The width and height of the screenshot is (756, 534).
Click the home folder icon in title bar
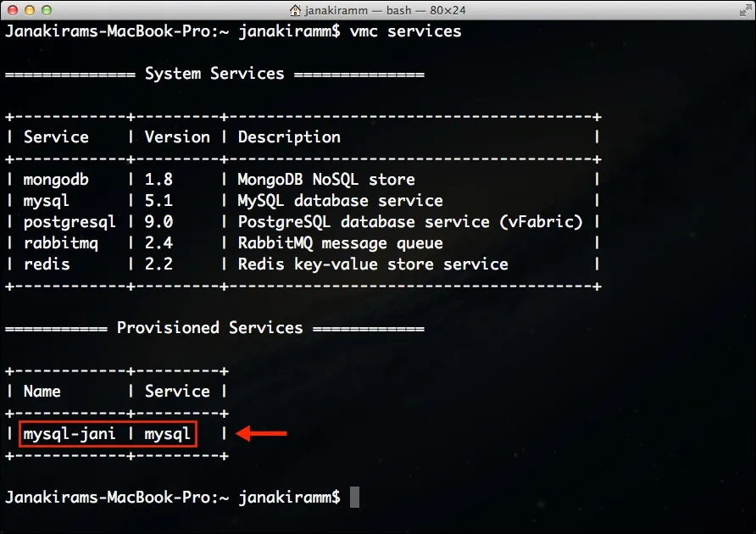click(295, 10)
